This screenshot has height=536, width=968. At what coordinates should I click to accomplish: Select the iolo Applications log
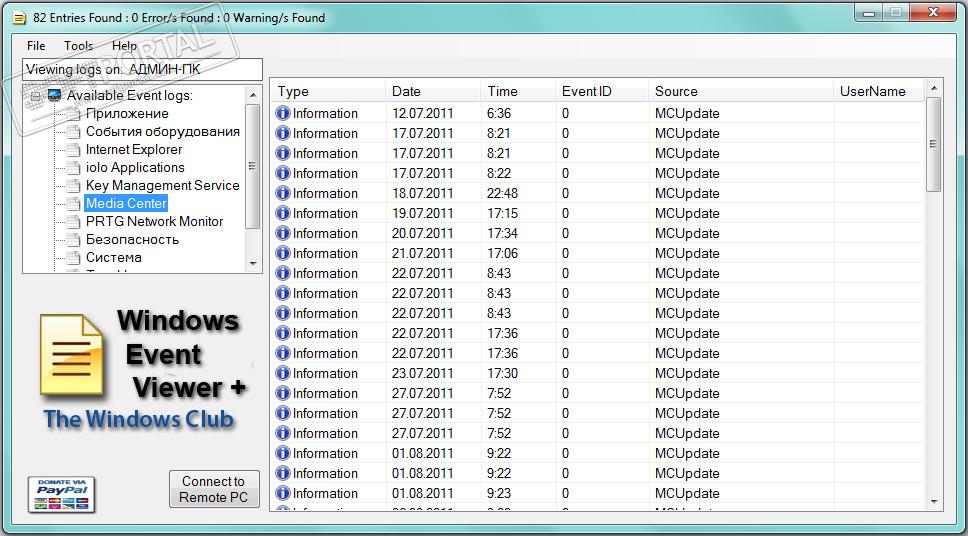click(x=135, y=167)
